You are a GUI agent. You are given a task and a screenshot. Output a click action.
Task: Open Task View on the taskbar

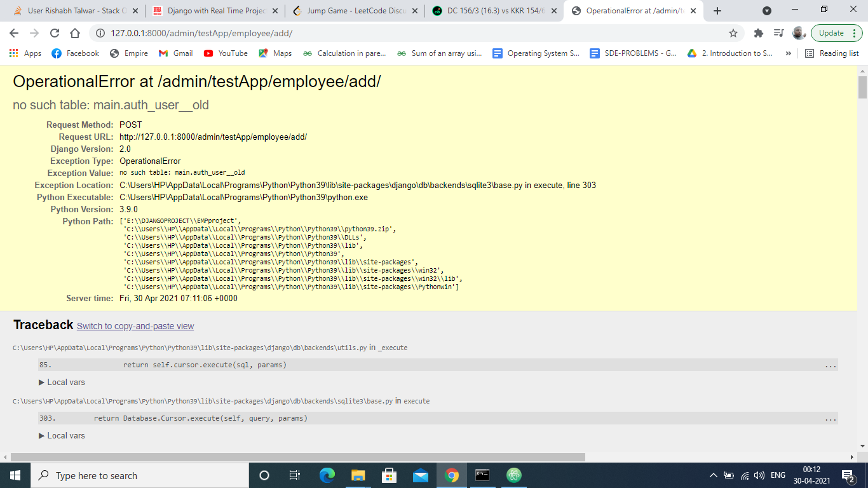tap(295, 475)
